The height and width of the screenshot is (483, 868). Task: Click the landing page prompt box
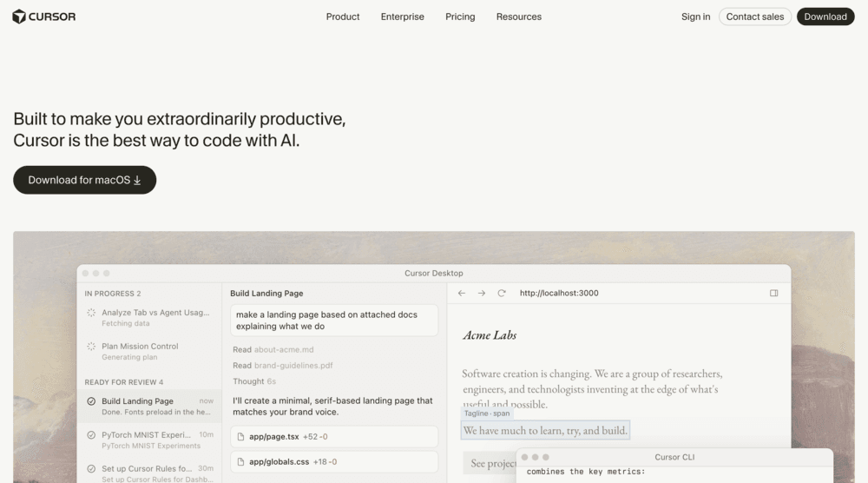point(334,321)
